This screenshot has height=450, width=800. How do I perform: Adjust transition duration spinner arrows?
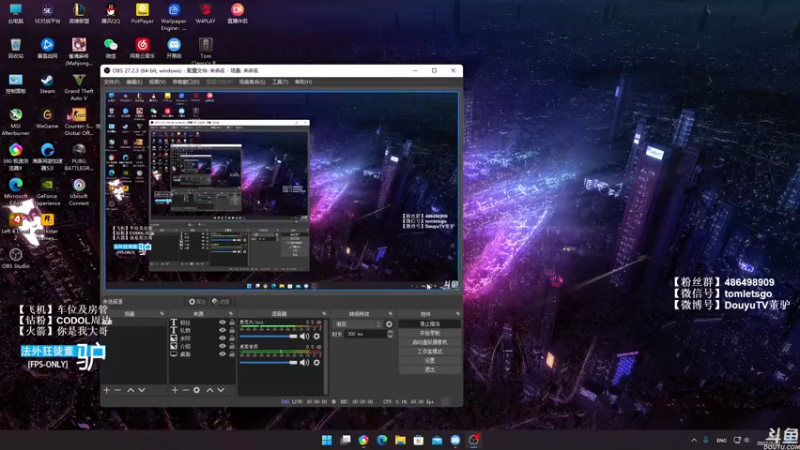(390, 334)
